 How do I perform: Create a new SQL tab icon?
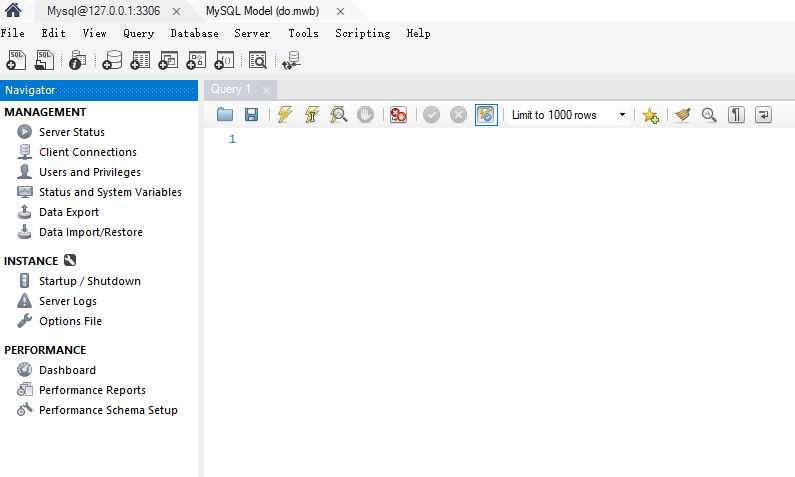point(16,60)
